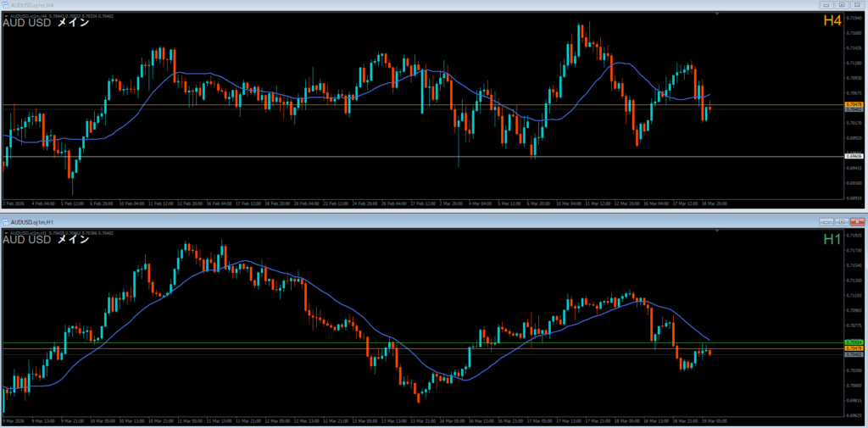Activate the AUDUSD.oj1m,H1 window title bar
The height and width of the screenshot is (428, 868).
(339, 221)
